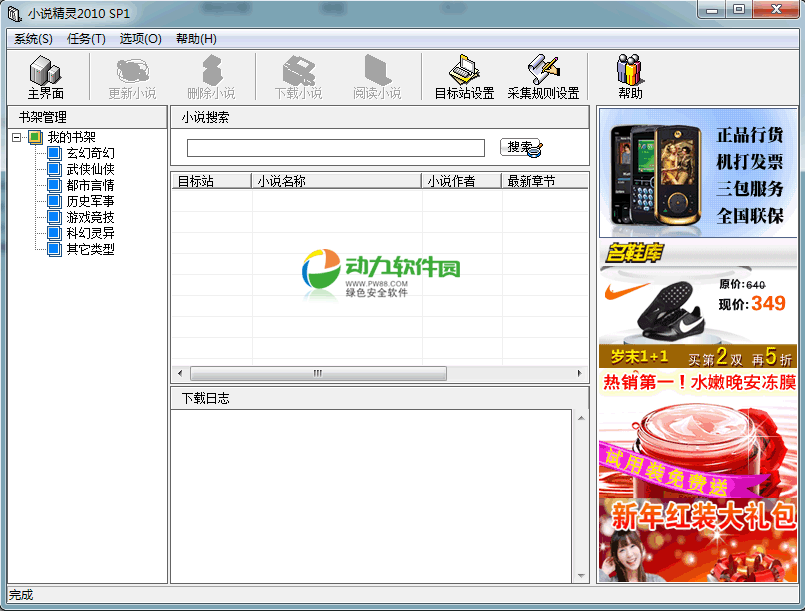Click the Nike shoe advertisement banner

697,305
